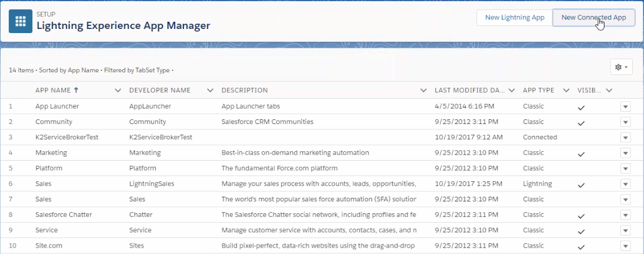Click the New Lightning App button
Viewport: 644px width, 254px height.
click(514, 18)
